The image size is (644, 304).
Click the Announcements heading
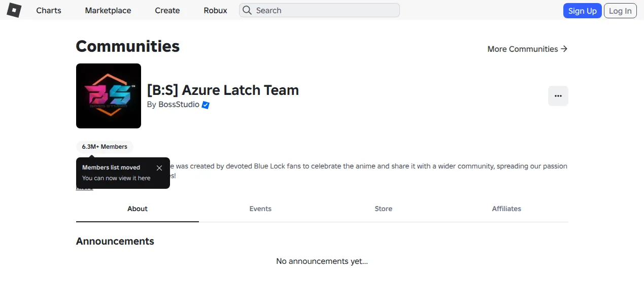pos(115,241)
